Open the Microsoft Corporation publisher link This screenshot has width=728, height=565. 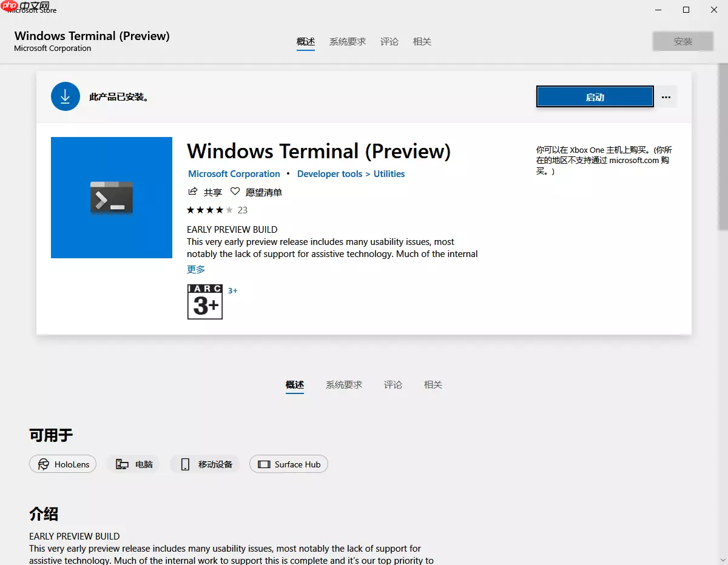pos(234,173)
